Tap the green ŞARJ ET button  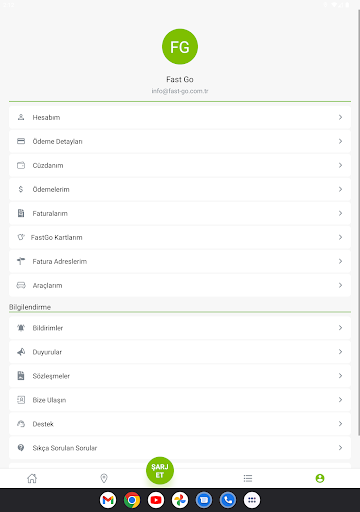click(160, 471)
